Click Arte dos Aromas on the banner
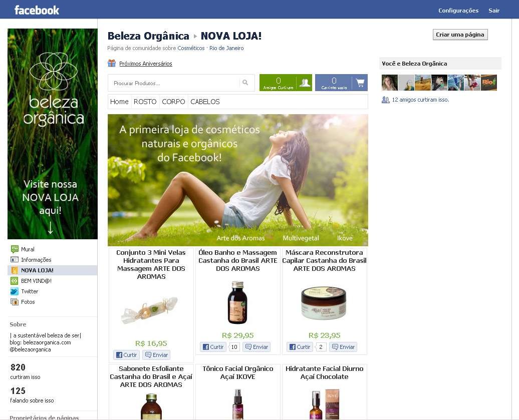Viewport: 519px width, 420px height. point(240,238)
